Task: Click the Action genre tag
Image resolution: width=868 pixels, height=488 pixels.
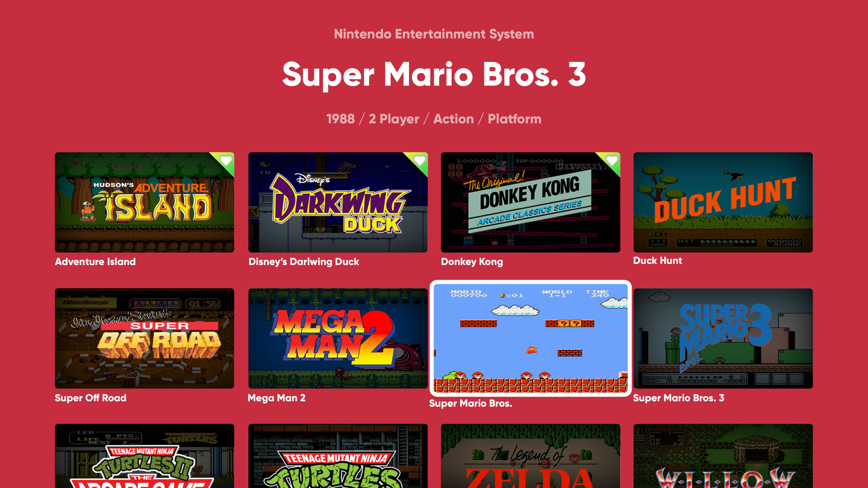Action: pos(453,119)
